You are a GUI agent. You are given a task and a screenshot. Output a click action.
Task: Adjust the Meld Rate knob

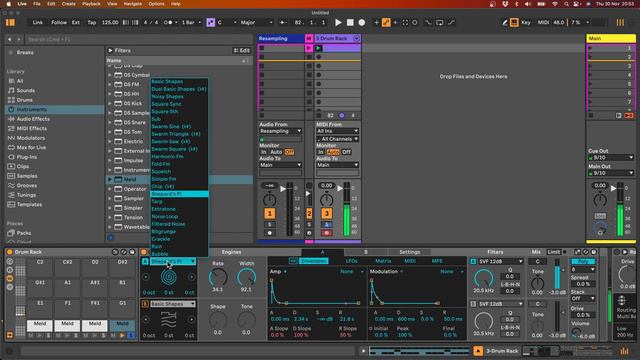(x=218, y=278)
